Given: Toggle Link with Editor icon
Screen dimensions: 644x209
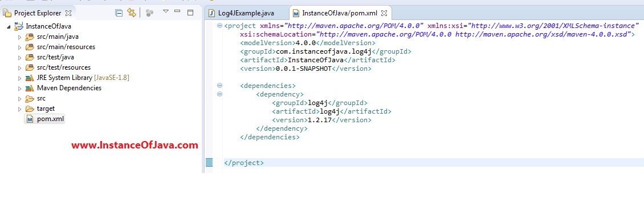Looking at the screenshot, I should 132,13.
